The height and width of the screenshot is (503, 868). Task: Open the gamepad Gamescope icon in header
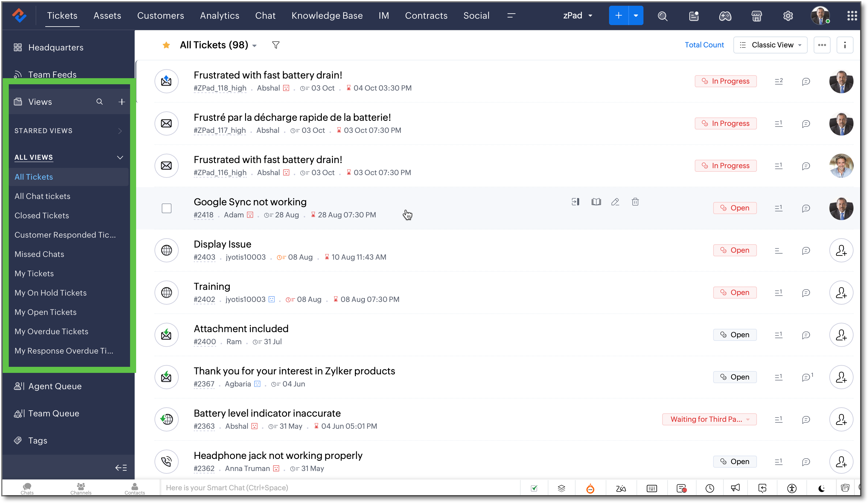(725, 16)
